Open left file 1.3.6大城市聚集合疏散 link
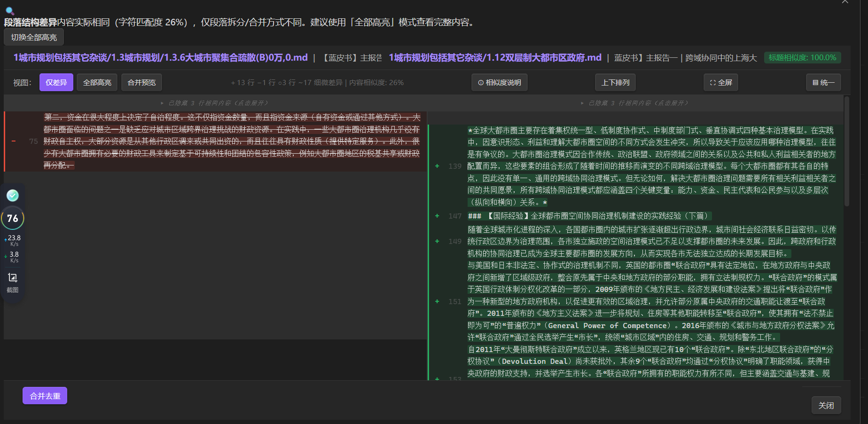 click(161, 57)
